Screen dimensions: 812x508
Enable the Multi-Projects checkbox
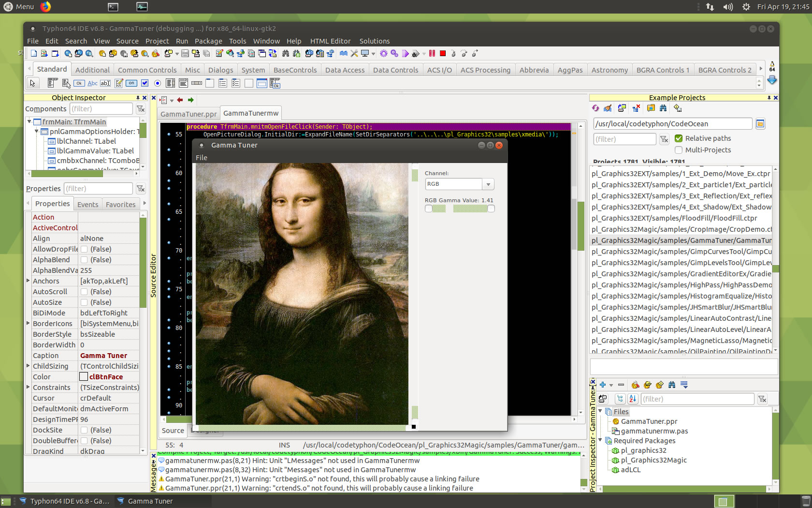point(679,150)
